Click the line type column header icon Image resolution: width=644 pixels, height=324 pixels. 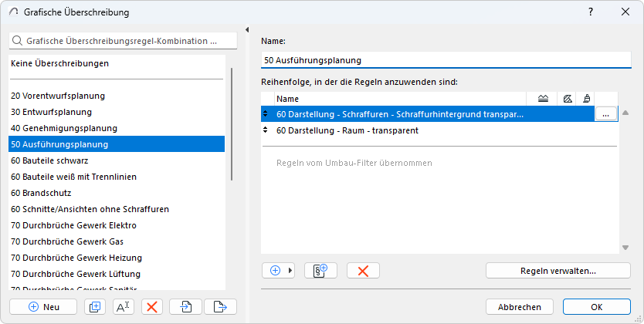[x=543, y=99]
